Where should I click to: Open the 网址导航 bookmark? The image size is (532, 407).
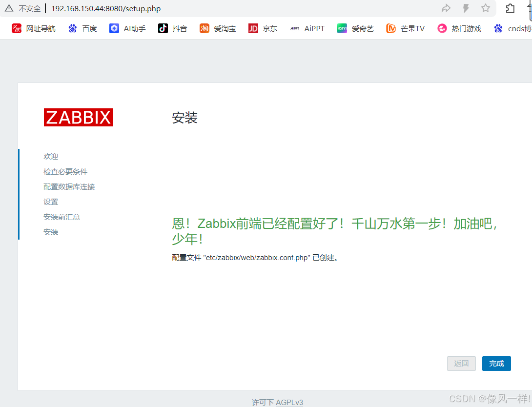pos(33,28)
